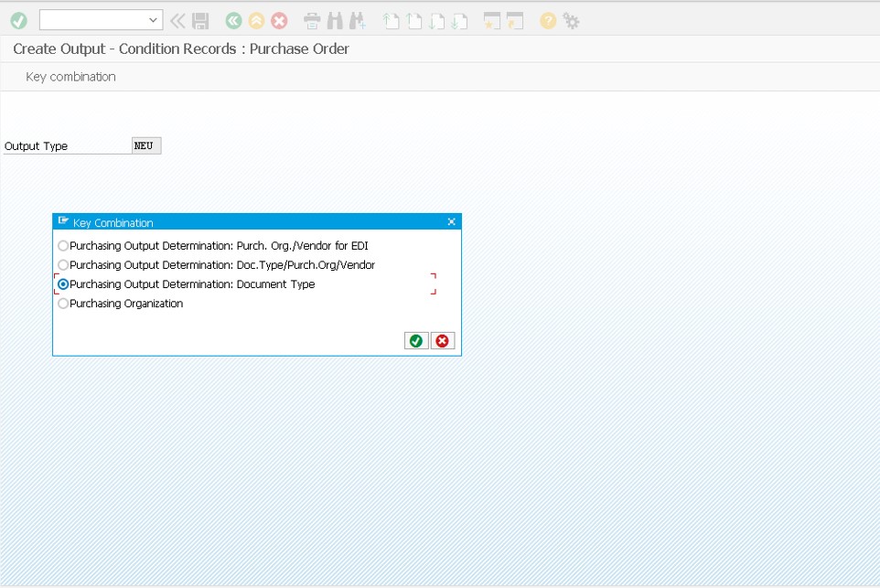The width and height of the screenshot is (880, 588).
Task: Cancel the dialog with red X button
Action: (x=442, y=340)
